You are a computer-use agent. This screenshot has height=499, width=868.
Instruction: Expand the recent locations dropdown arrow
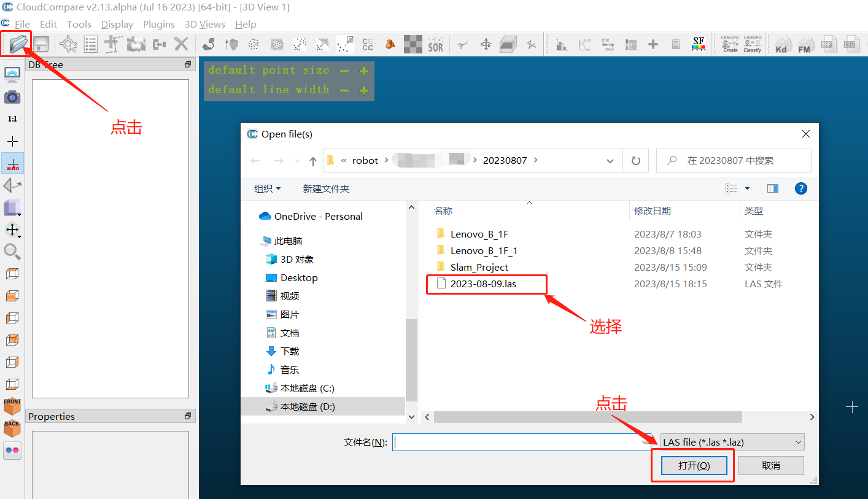pyautogui.click(x=298, y=161)
